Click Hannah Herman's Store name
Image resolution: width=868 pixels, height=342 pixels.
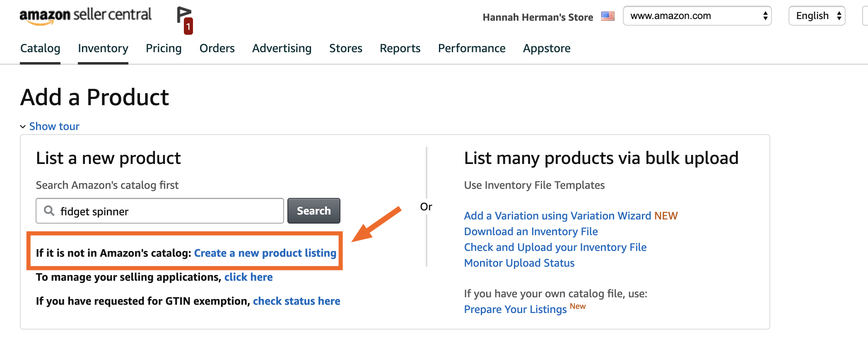pyautogui.click(x=538, y=17)
